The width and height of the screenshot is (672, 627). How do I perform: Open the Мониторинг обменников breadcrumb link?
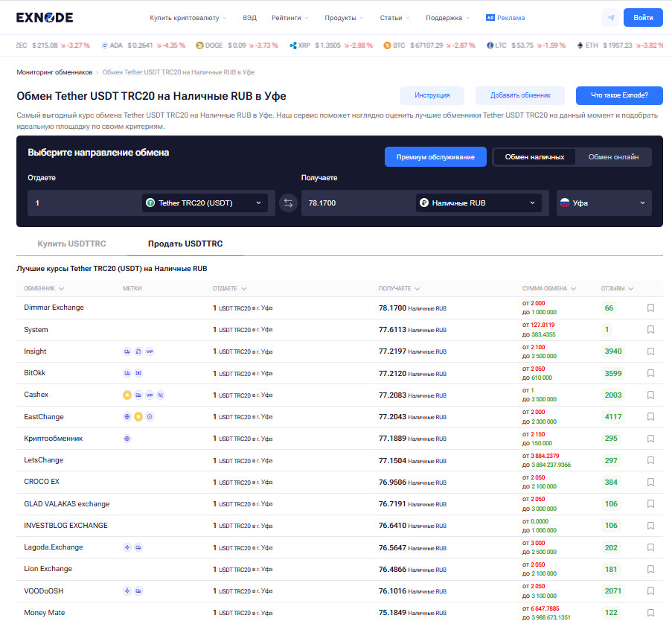54,72
